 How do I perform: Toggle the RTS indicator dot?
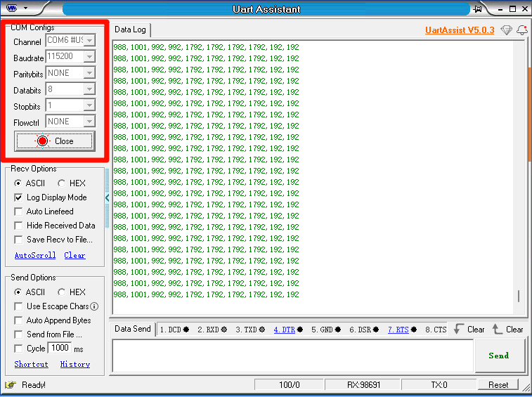414,330
